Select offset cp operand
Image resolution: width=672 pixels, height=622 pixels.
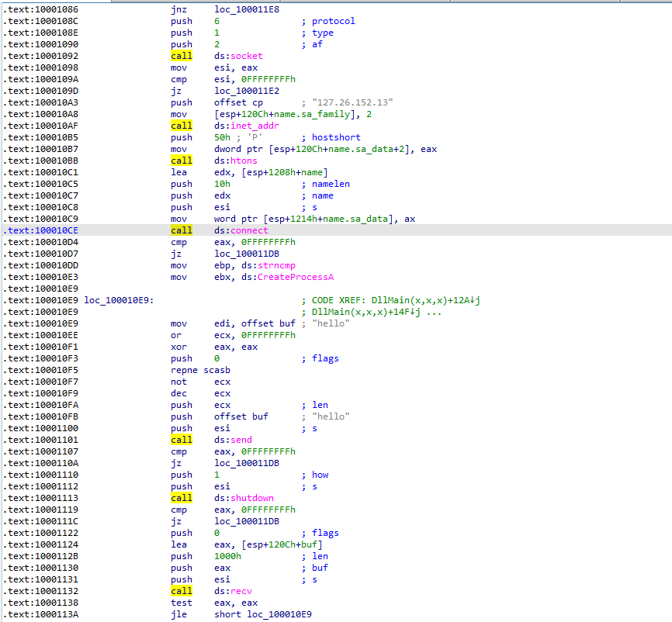coord(239,103)
